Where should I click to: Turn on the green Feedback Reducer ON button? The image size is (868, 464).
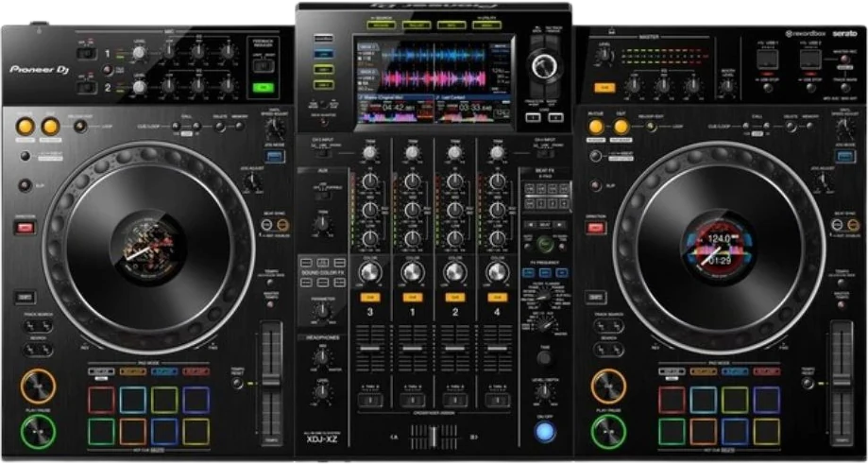pos(264,88)
